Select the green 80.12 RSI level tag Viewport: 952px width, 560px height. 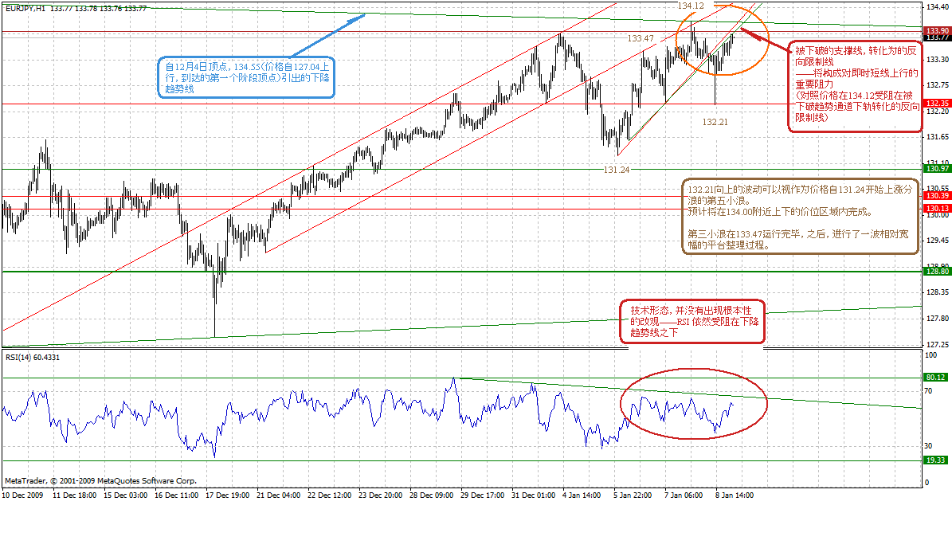935,377
